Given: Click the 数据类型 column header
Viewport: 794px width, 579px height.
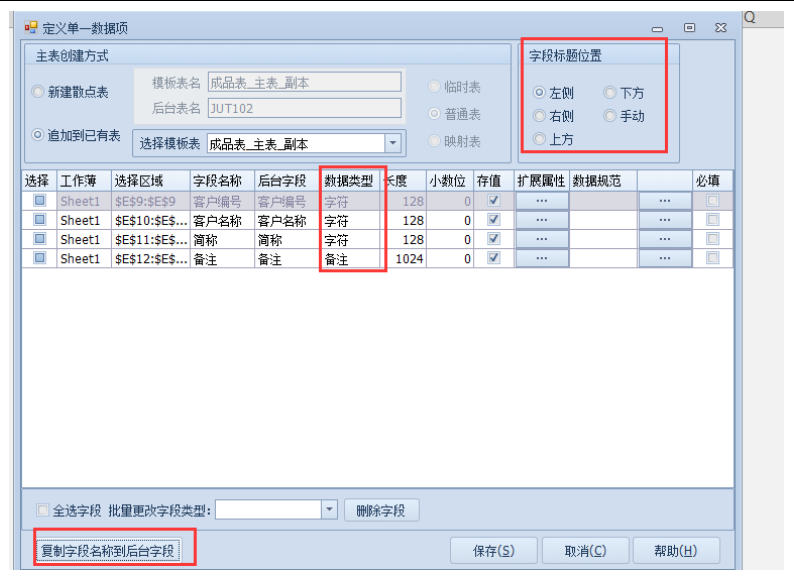Looking at the screenshot, I should [350, 181].
